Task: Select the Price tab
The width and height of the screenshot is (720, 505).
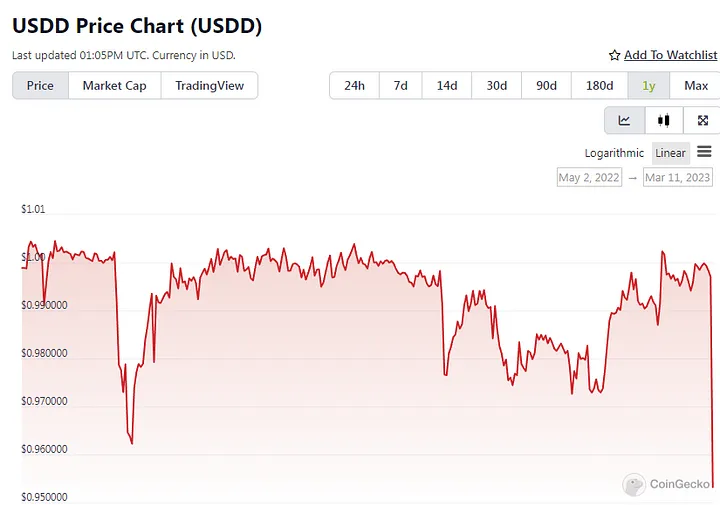Action: click(40, 85)
